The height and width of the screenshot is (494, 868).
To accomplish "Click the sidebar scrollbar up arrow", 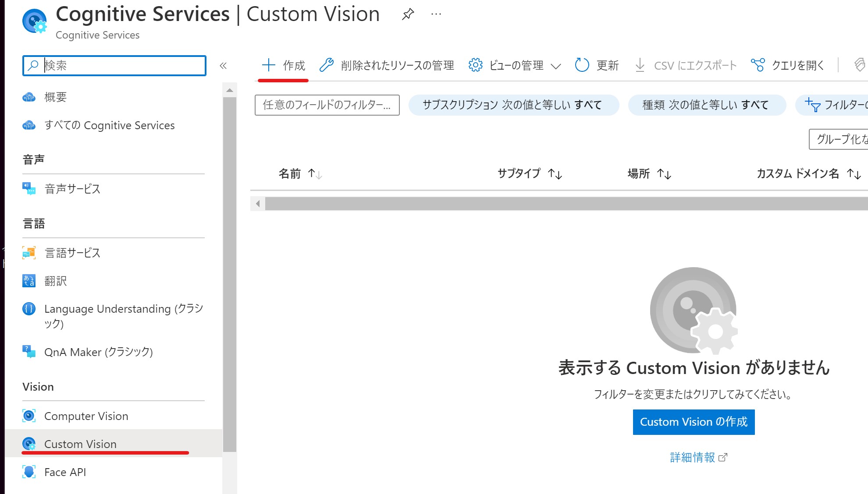I will [230, 90].
